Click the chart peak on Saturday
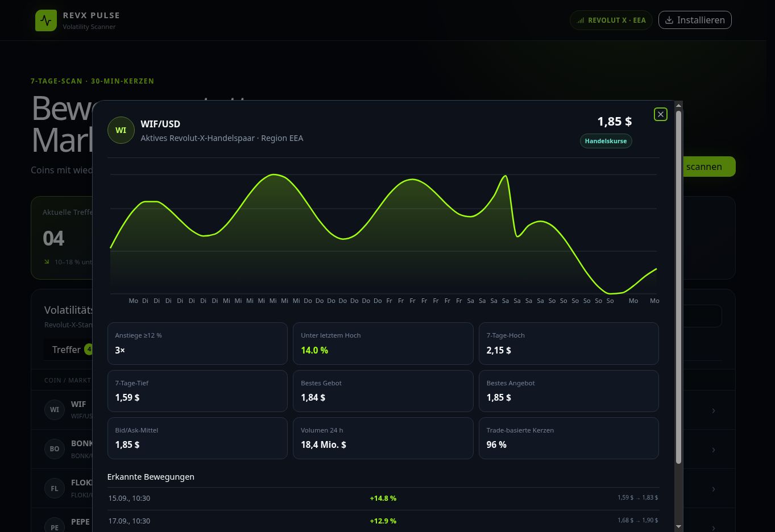This screenshot has width=775, height=532. pos(505,176)
